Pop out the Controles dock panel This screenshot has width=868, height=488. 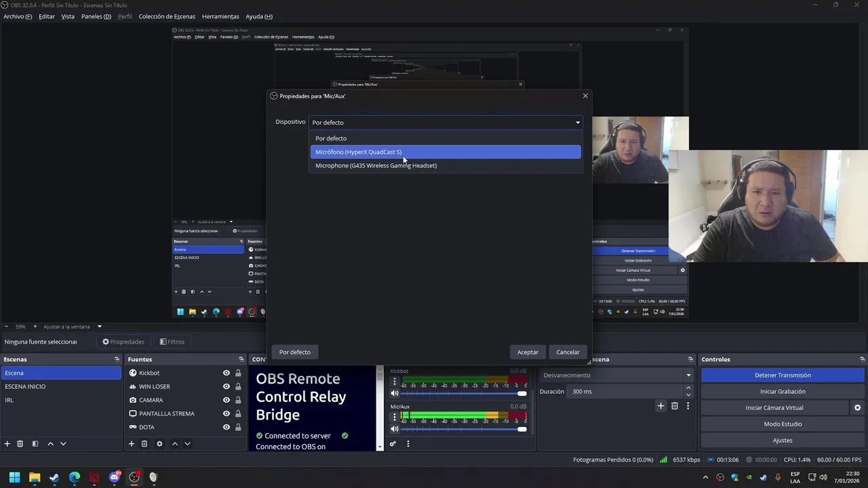coord(863,359)
